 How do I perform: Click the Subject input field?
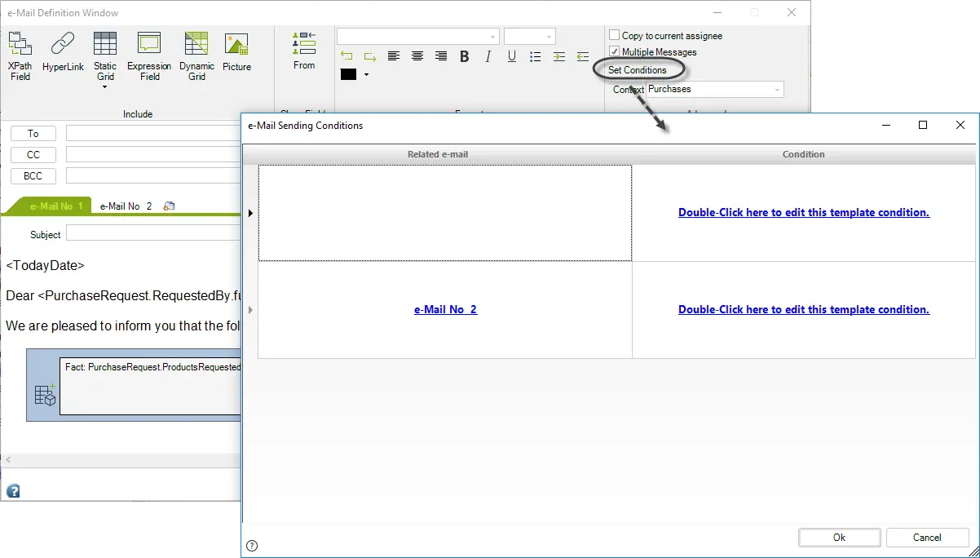point(154,234)
